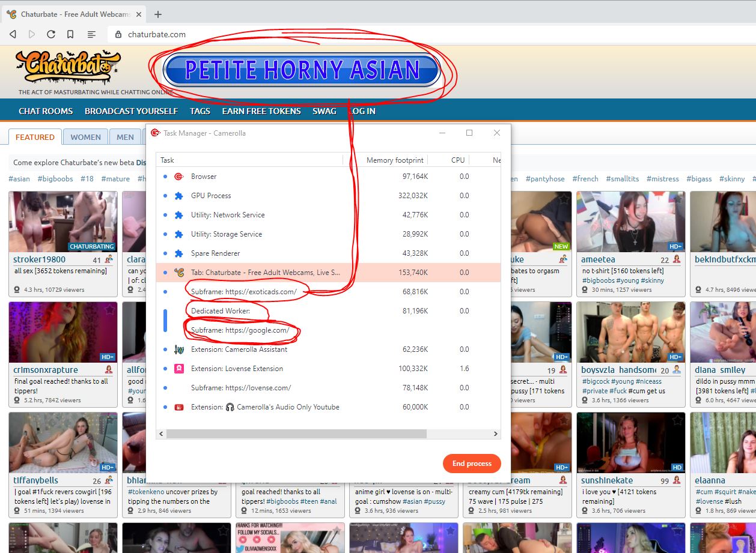Open EARN FREE TOKENS in navigation bar
This screenshot has height=553, width=756.
[x=261, y=111]
